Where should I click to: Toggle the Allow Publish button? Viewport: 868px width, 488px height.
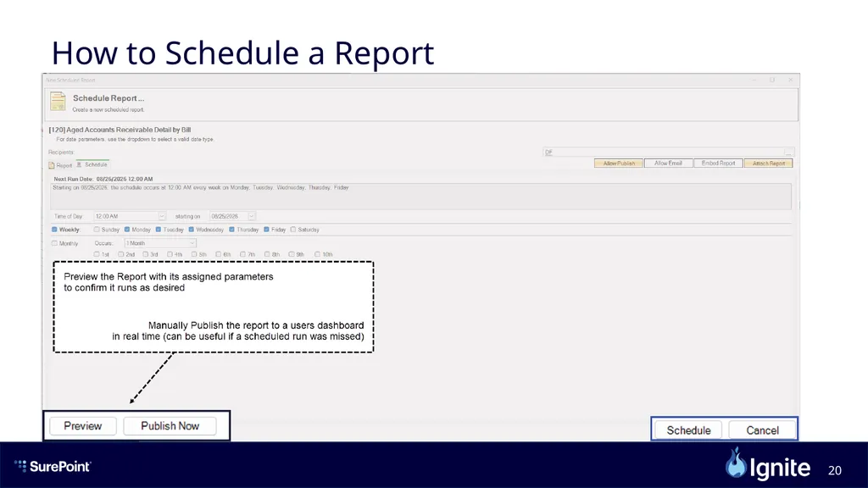click(x=619, y=164)
